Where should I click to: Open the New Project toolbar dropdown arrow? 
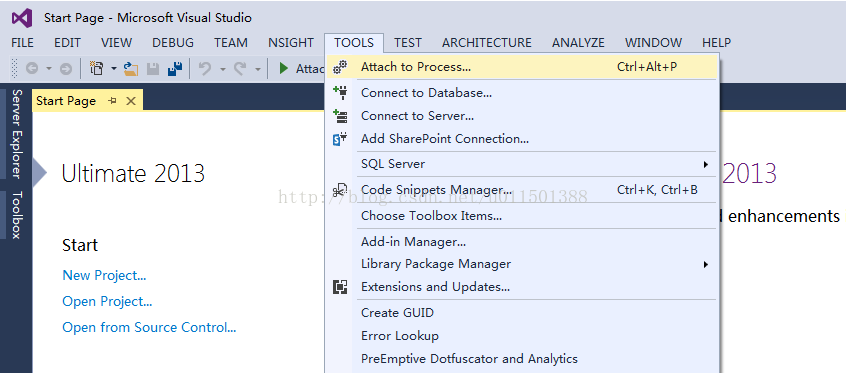tap(114, 69)
